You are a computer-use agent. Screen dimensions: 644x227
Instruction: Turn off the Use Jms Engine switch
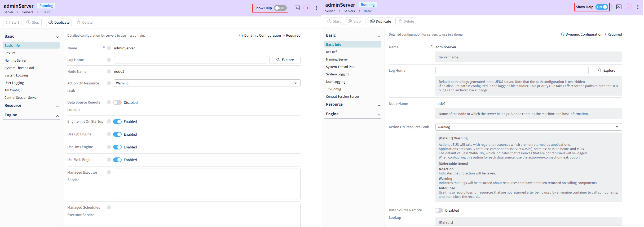[117, 147]
